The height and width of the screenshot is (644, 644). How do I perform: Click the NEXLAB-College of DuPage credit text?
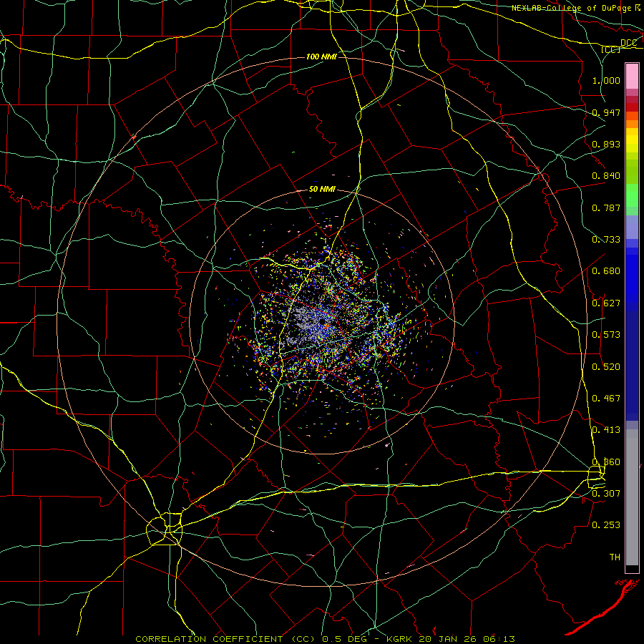coord(571,8)
